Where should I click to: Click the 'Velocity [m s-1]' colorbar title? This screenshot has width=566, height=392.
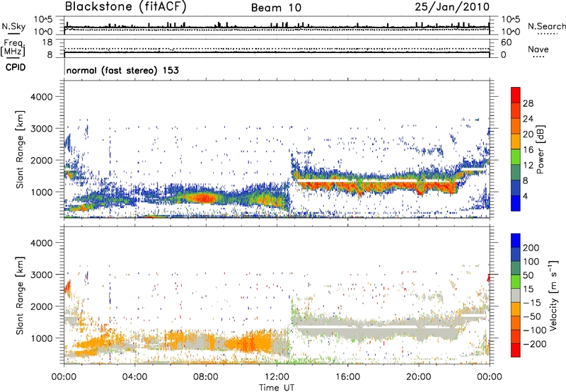pos(554,295)
